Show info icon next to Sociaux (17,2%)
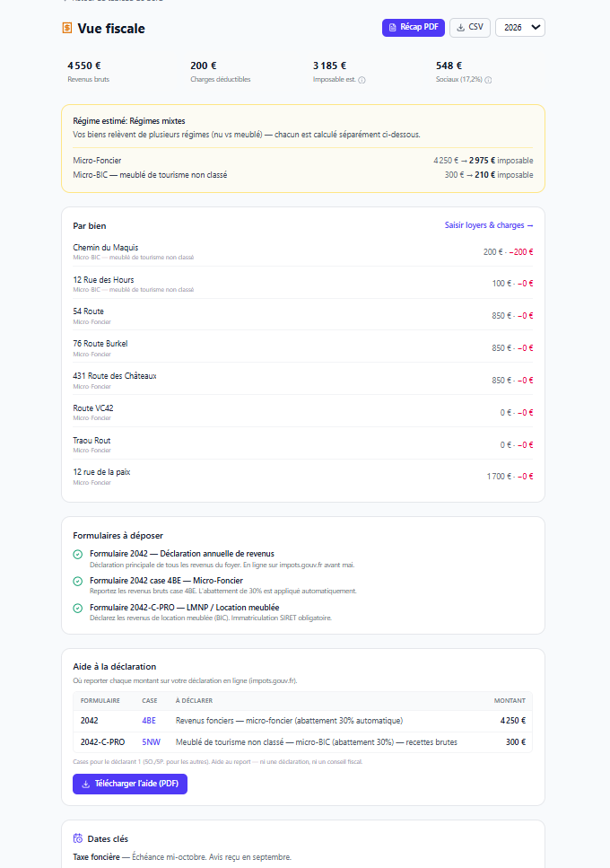Viewport: 610px width, 868px height. coord(488,80)
